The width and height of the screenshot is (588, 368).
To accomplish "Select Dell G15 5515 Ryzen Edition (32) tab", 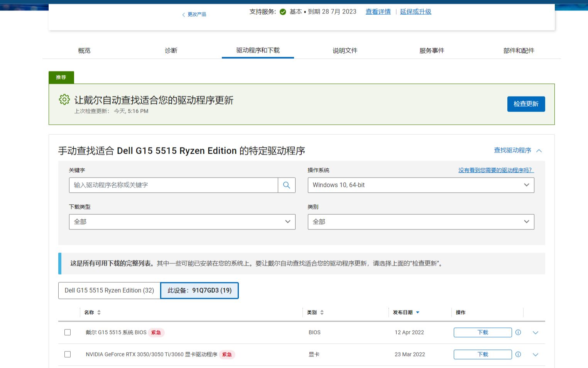I will 109,290.
